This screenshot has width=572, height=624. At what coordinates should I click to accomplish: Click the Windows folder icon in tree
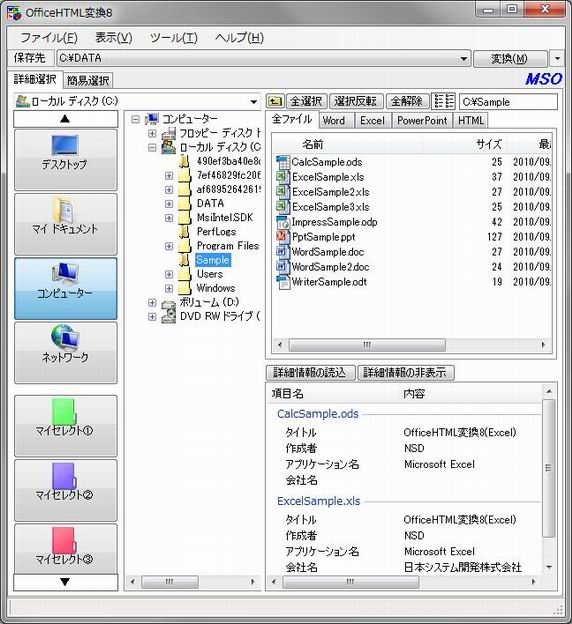pos(184,288)
